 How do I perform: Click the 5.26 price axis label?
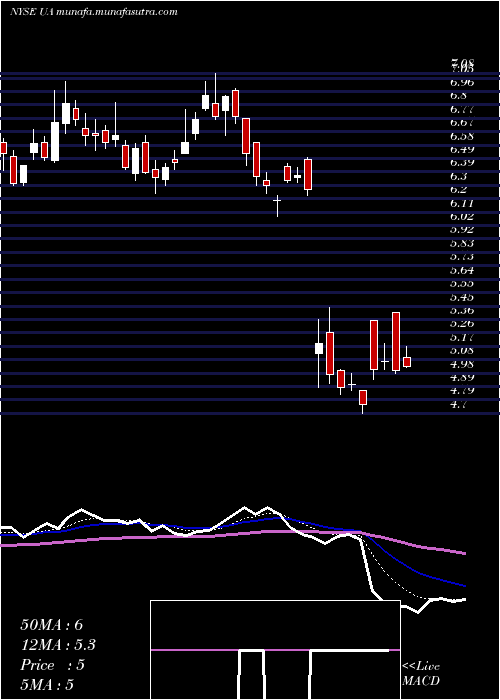462,323
